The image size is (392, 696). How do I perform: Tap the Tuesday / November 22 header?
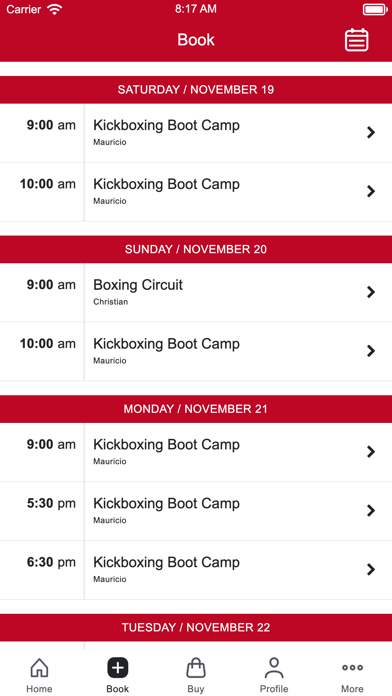pos(196,627)
